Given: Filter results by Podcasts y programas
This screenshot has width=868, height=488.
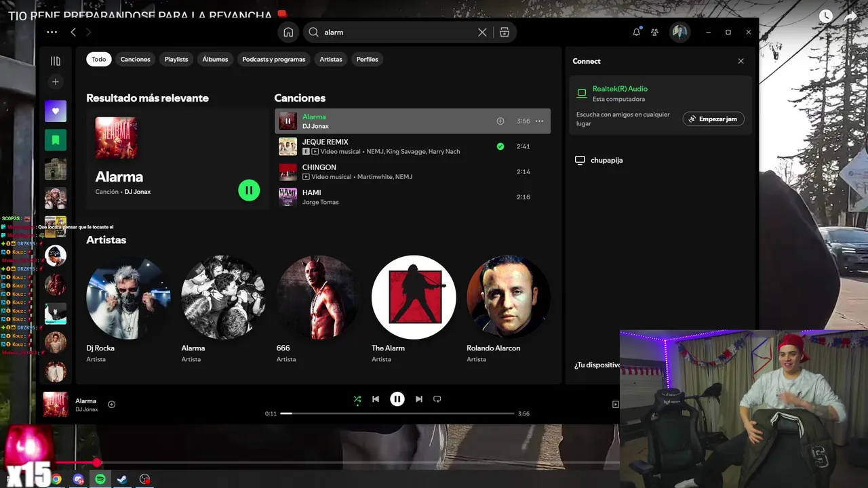Looking at the screenshot, I should (x=274, y=60).
